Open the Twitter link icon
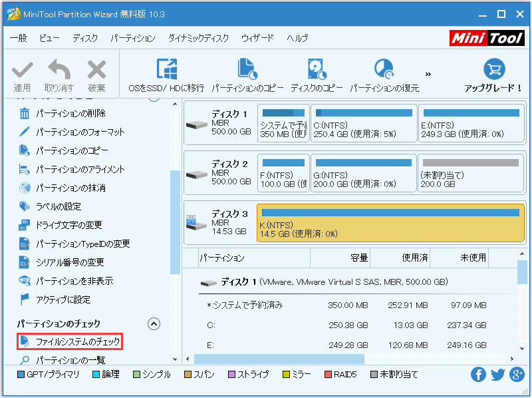The image size is (532, 398). coord(497,375)
